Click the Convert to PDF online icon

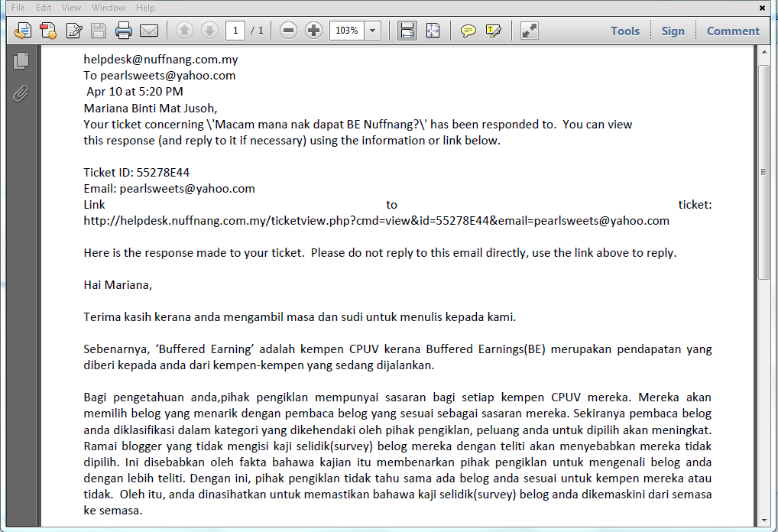click(48, 31)
